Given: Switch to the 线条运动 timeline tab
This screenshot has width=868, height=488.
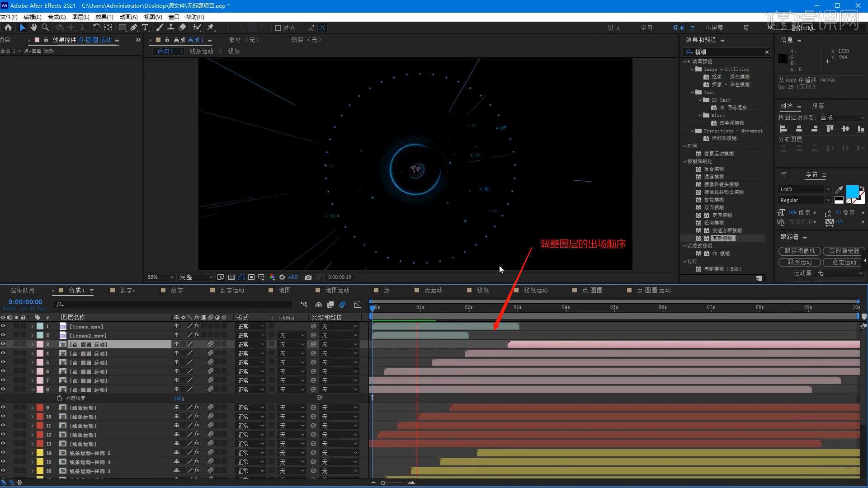Looking at the screenshot, I should pyautogui.click(x=536, y=290).
